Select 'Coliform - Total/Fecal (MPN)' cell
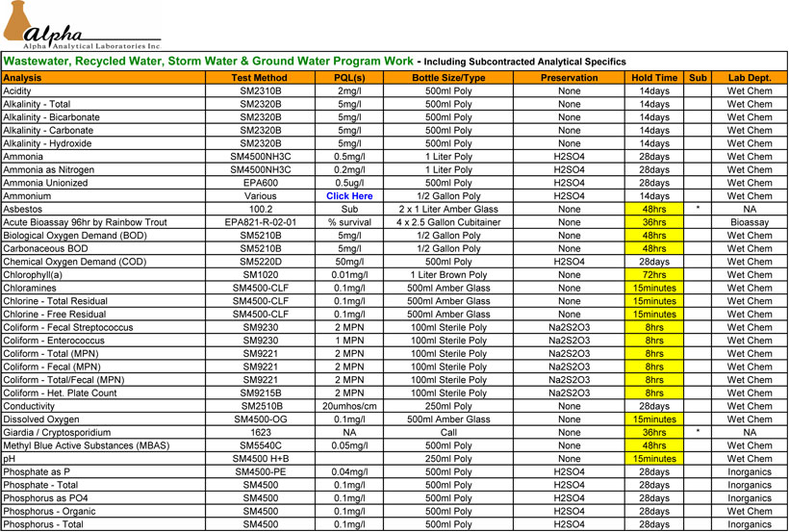This screenshot has width=789, height=532. coord(103,379)
